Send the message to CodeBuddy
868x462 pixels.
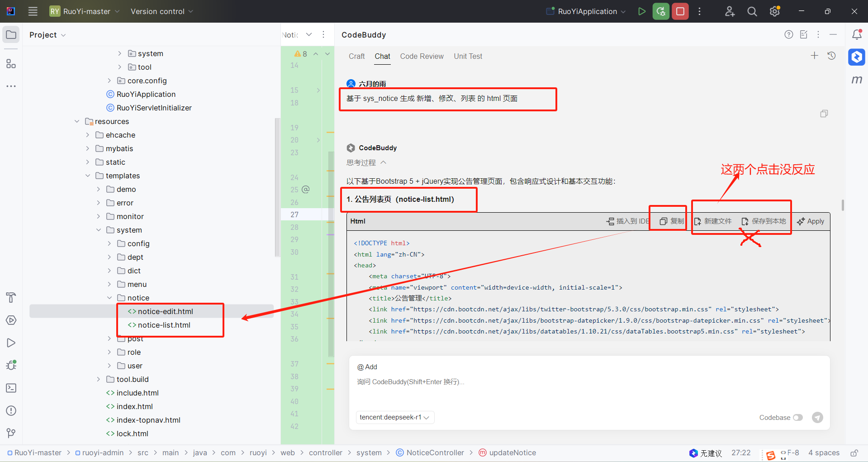click(817, 417)
